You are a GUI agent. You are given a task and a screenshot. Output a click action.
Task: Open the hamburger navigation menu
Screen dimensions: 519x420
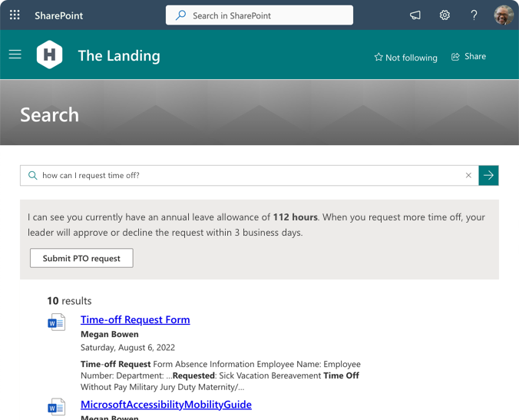click(x=15, y=55)
